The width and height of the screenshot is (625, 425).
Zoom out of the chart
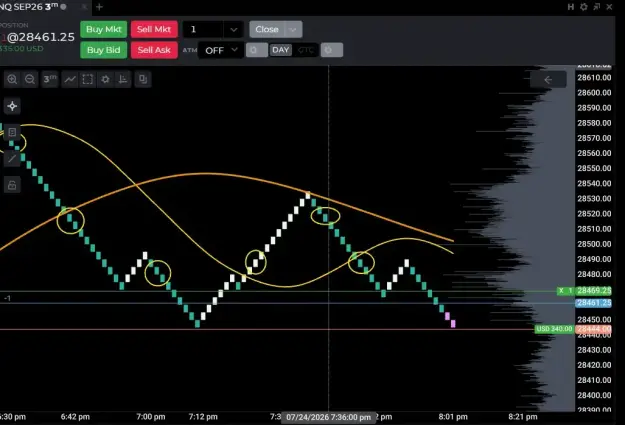[30, 79]
